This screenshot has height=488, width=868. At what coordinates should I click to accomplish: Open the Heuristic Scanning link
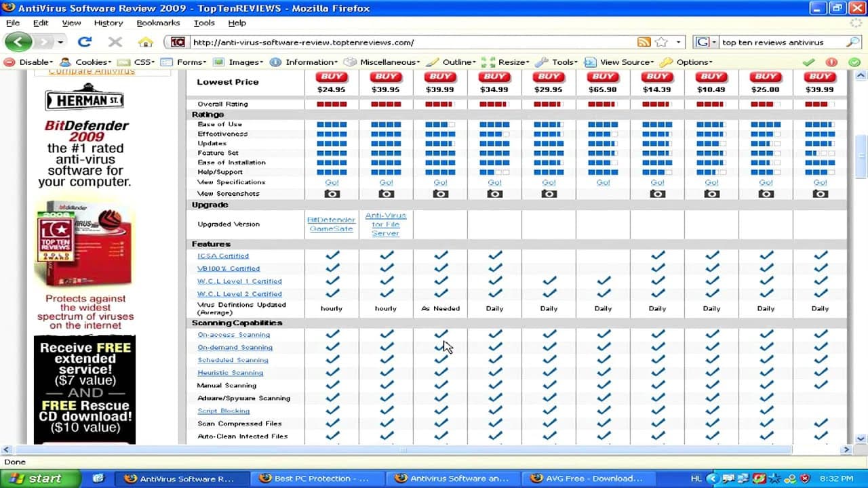point(230,373)
